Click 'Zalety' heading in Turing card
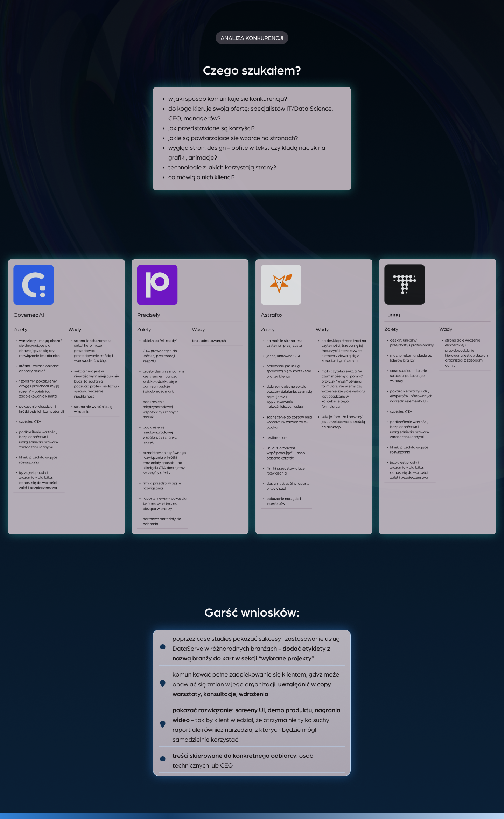Image resolution: width=504 pixels, height=819 pixels. (391, 329)
